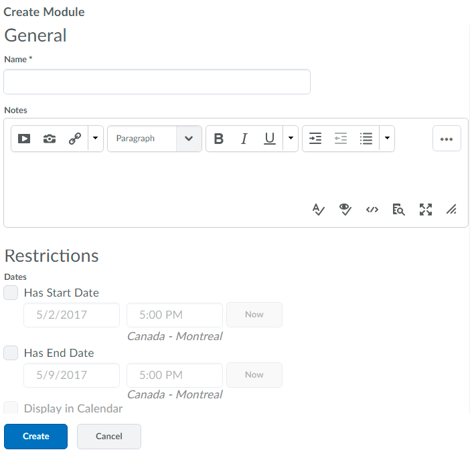Toggle bold formatting
This screenshot has width=476, height=462.
tap(218, 139)
